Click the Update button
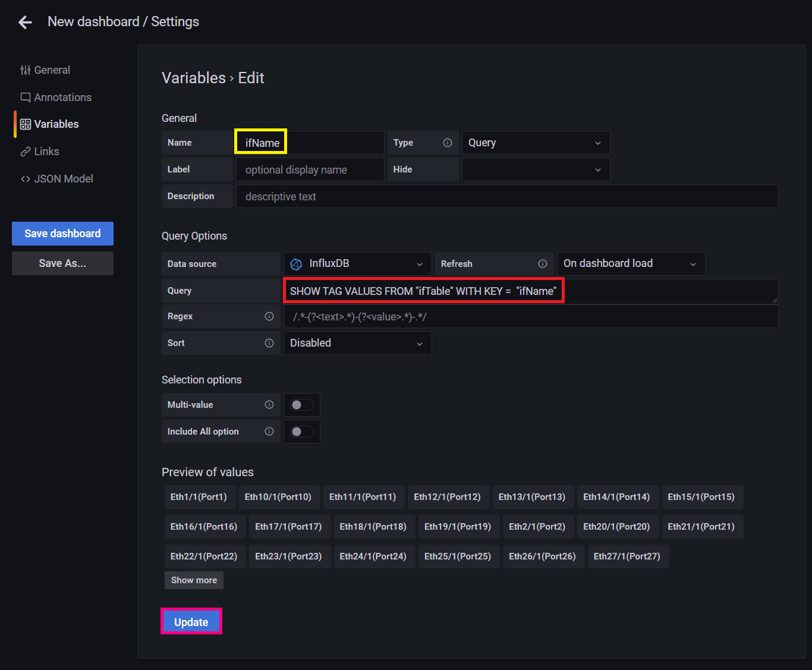The image size is (812, 670). tap(191, 622)
